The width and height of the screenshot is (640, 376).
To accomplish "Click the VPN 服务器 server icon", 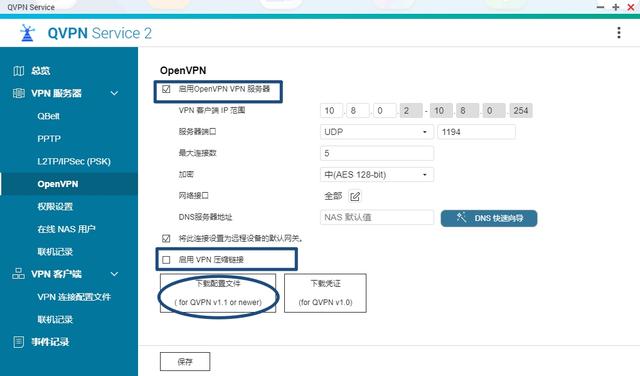I will coord(18,93).
